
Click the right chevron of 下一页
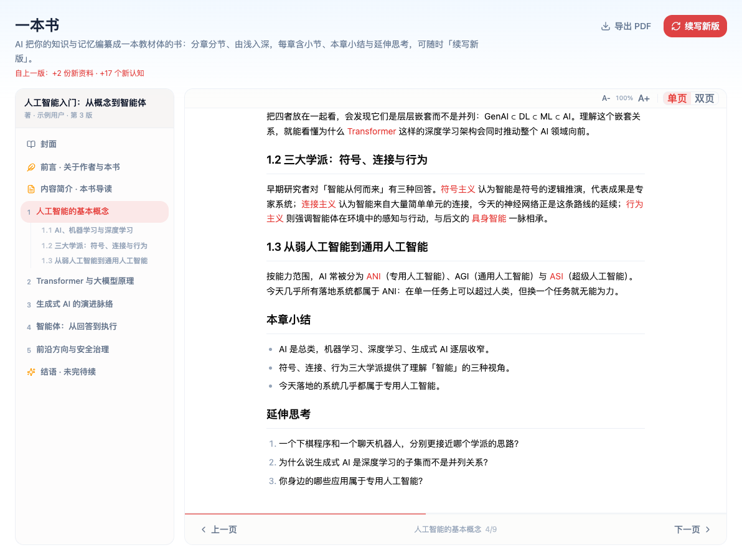coord(708,530)
